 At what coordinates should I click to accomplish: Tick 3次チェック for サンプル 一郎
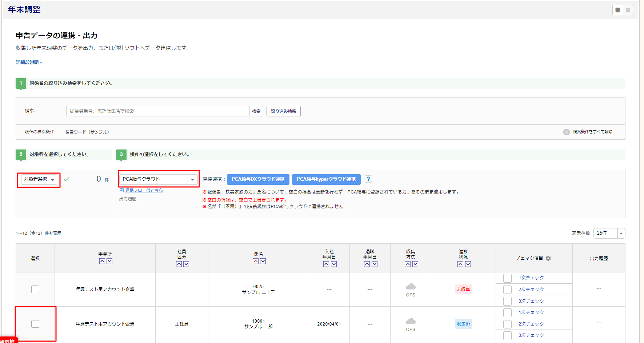click(507, 335)
